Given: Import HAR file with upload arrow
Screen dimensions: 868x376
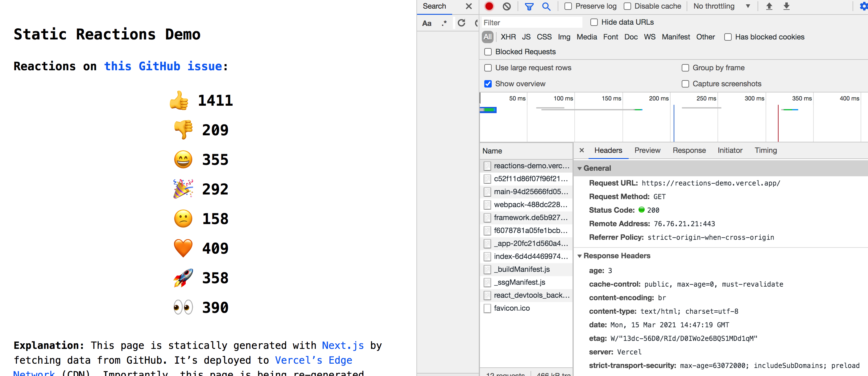Looking at the screenshot, I should (x=769, y=6).
